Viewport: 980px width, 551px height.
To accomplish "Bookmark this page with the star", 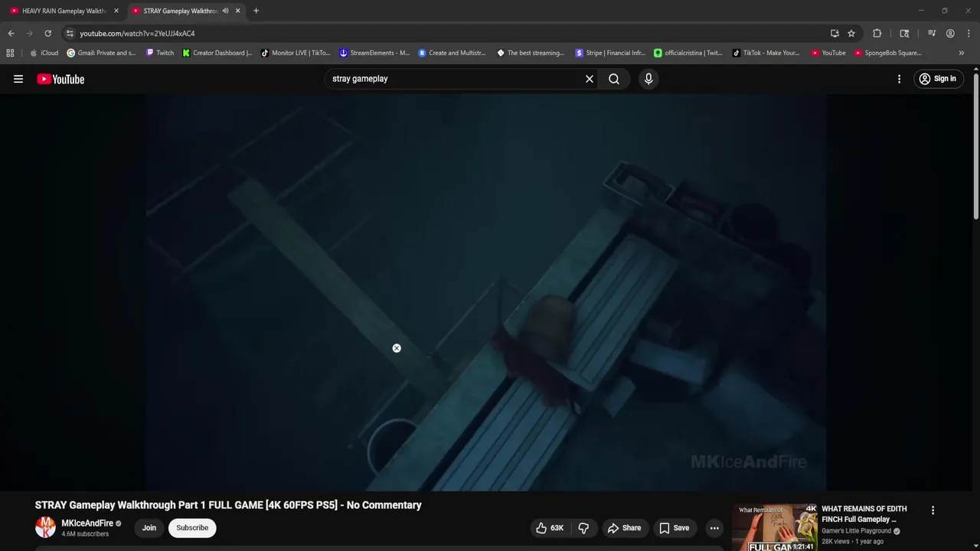I will pyautogui.click(x=851, y=34).
